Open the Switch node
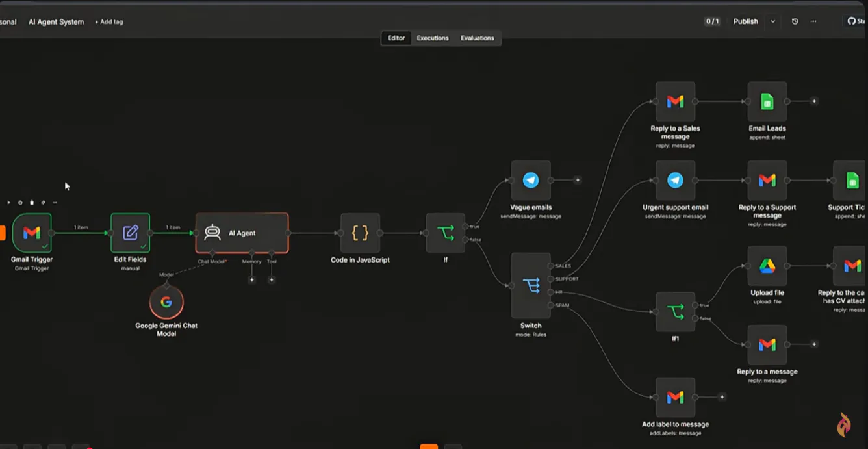868x449 pixels. tap(531, 285)
